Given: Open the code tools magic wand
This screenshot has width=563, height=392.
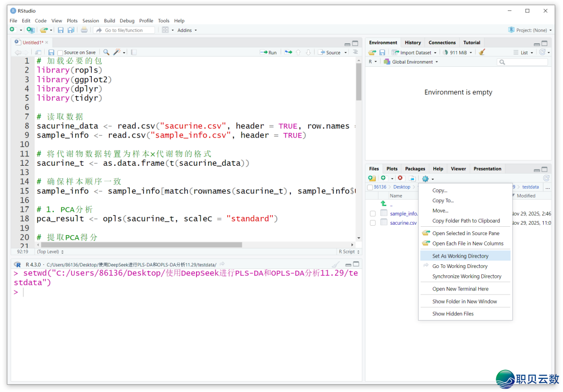Looking at the screenshot, I should click(x=118, y=52).
